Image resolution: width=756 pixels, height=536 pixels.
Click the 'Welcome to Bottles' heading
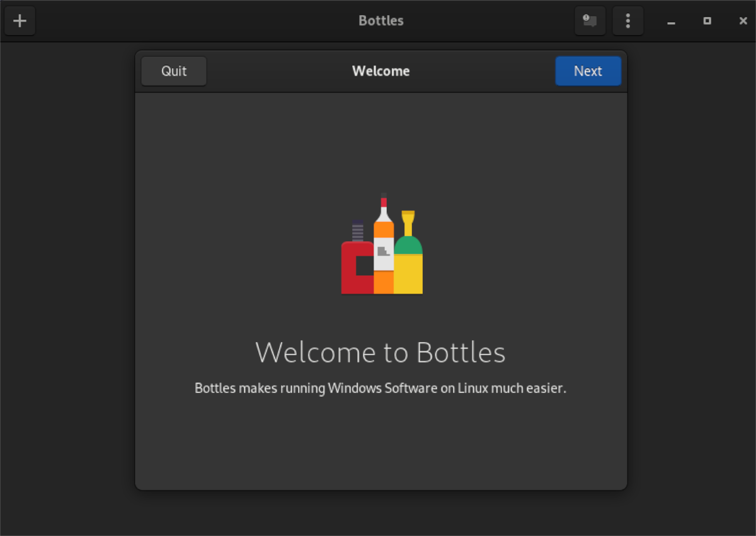(x=381, y=353)
